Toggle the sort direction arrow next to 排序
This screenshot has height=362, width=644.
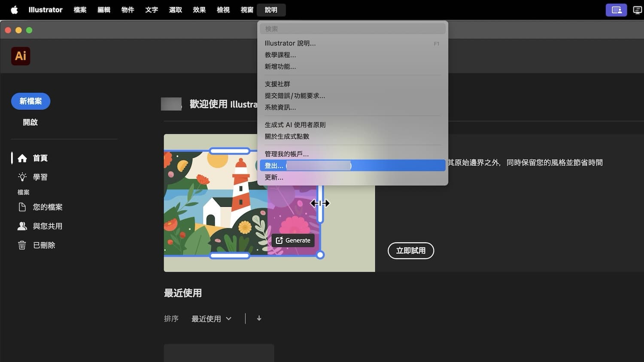click(259, 318)
